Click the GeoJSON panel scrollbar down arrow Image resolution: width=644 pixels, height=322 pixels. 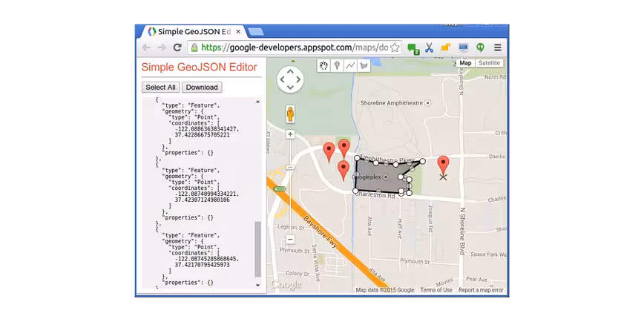click(258, 285)
